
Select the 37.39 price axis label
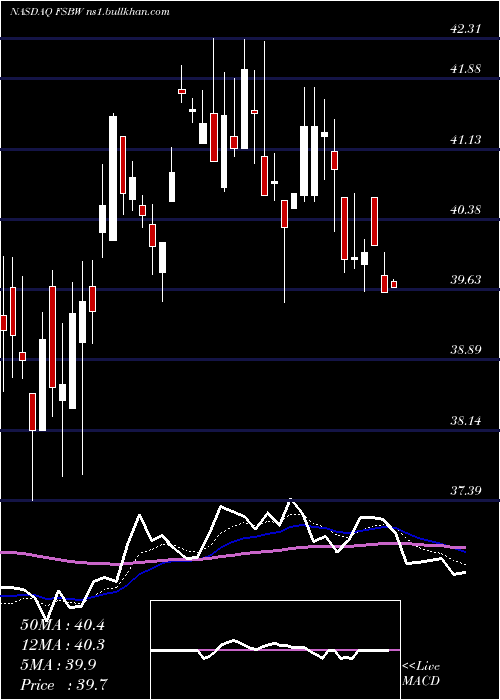(x=465, y=491)
